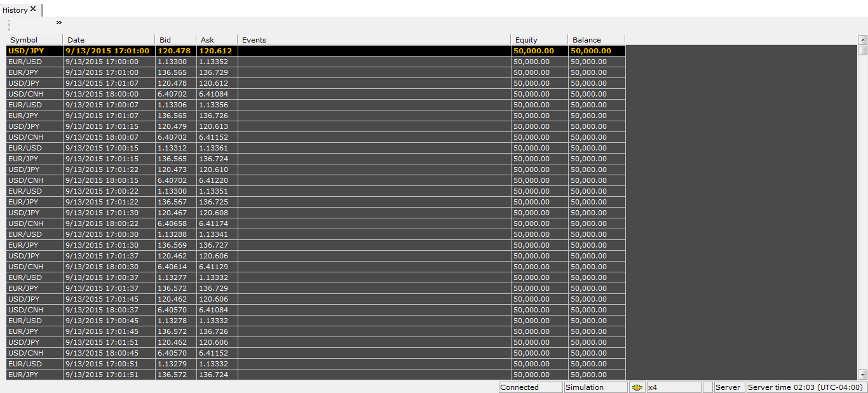Close the History tab with its X
Screen dimensions: 868x393
[33, 9]
